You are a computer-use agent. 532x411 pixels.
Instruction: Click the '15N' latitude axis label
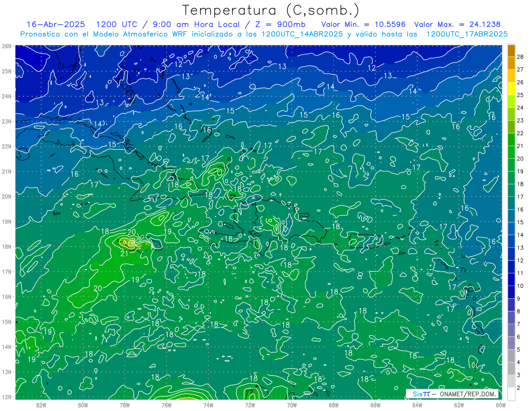[x=6, y=322]
